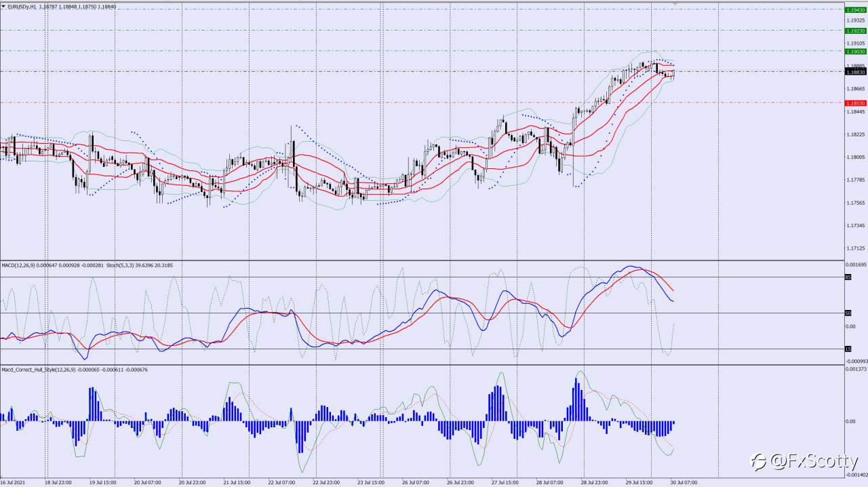Image resolution: width=868 pixels, height=487 pixels.
Task: Click the stochastic level 50 label
Action: [848, 313]
